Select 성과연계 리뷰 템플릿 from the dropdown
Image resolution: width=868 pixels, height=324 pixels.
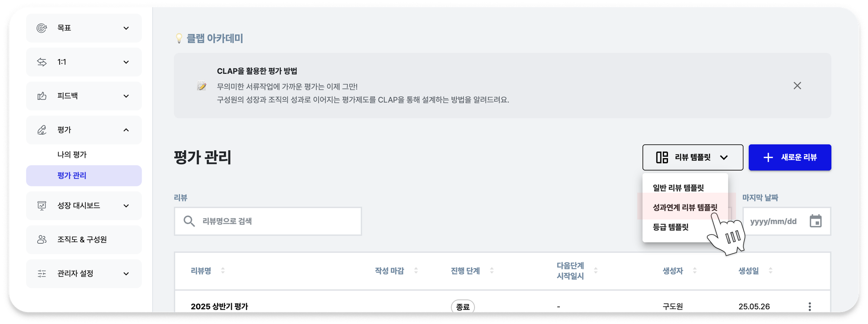click(685, 208)
